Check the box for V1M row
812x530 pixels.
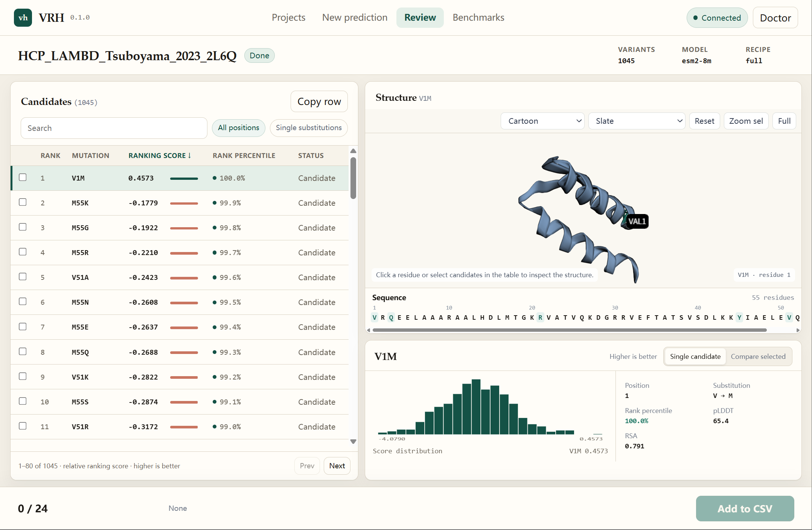coord(23,177)
